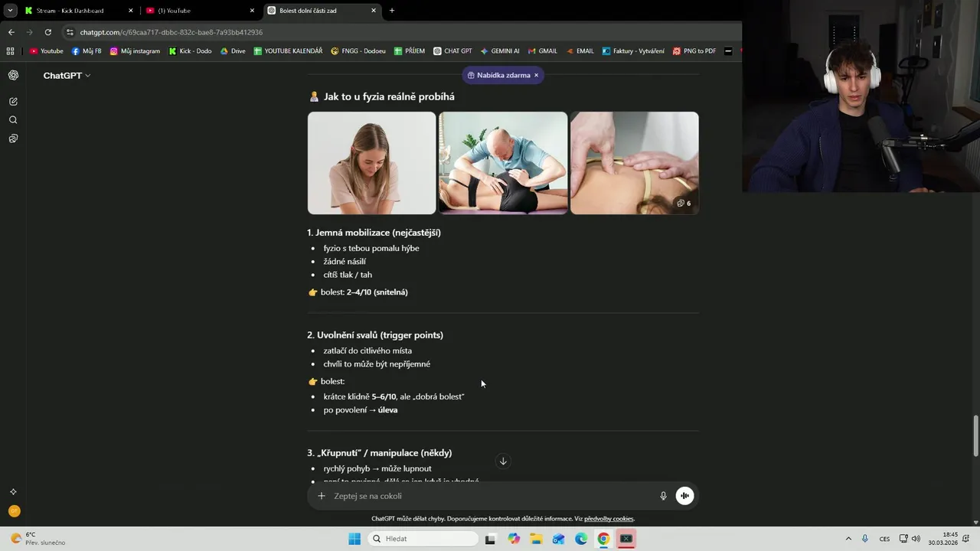Open the user profile avatar
The image size is (980, 551).
[14, 510]
